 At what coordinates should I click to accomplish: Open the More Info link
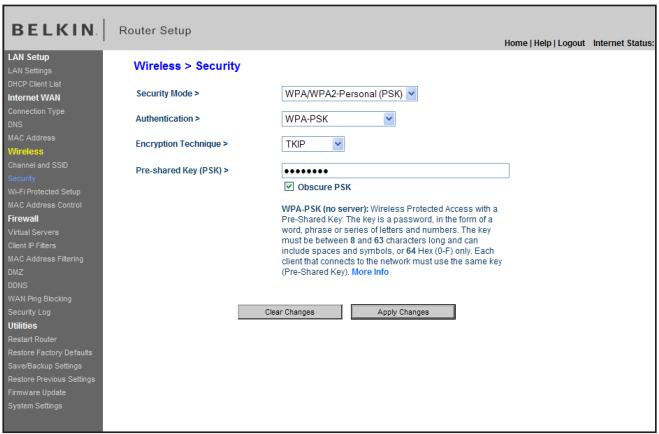tap(370, 272)
